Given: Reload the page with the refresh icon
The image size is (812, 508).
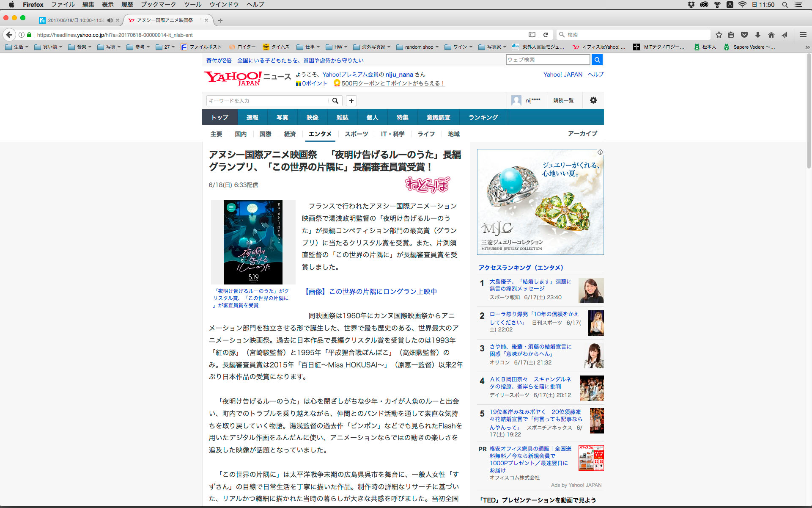Looking at the screenshot, I should click(x=546, y=35).
